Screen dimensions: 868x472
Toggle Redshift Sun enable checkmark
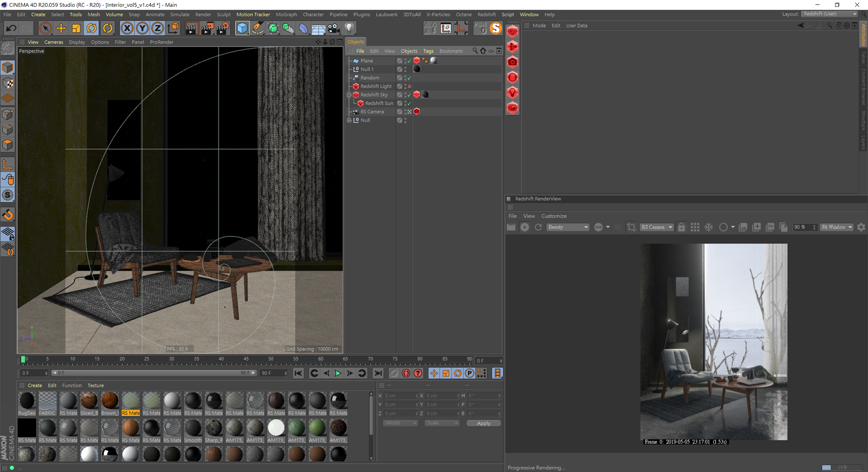(x=410, y=104)
